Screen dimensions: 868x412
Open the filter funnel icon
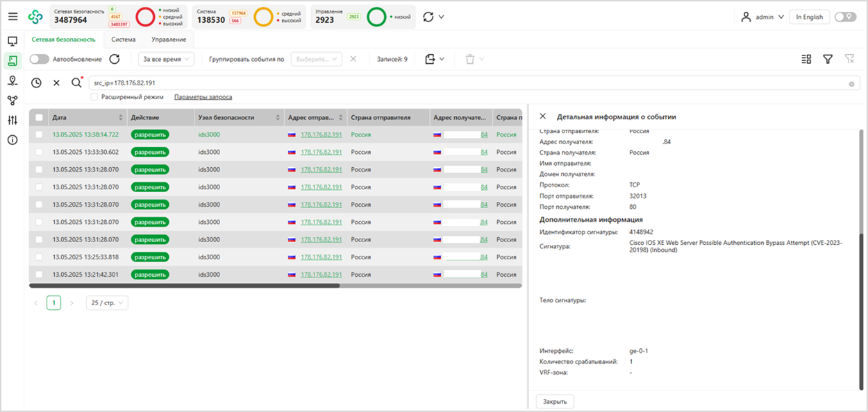pyautogui.click(x=828, y=60)
